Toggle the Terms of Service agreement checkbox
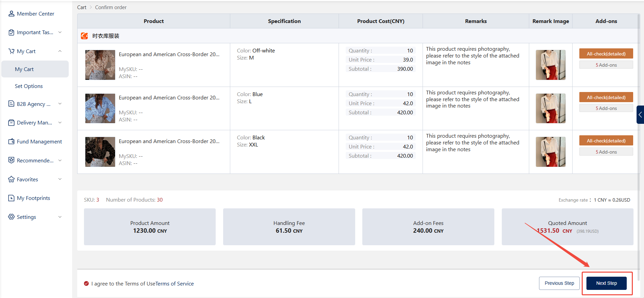 coord(86,283)
